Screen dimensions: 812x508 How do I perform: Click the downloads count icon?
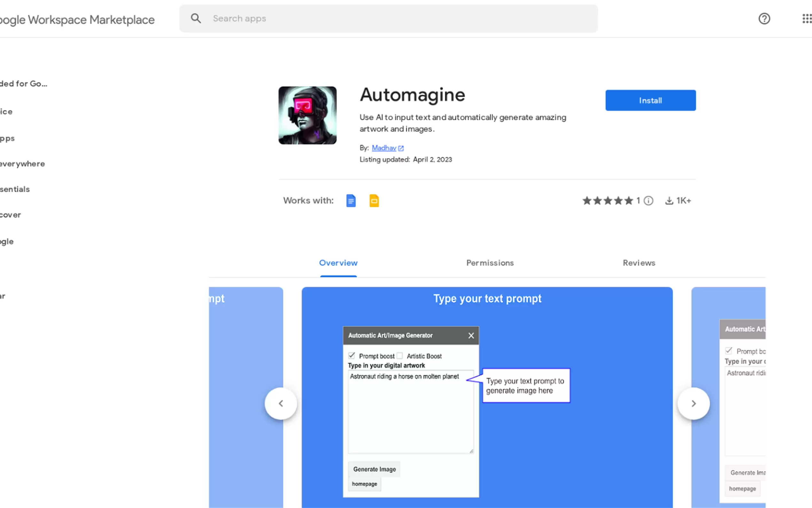click(x=669, y=201)
